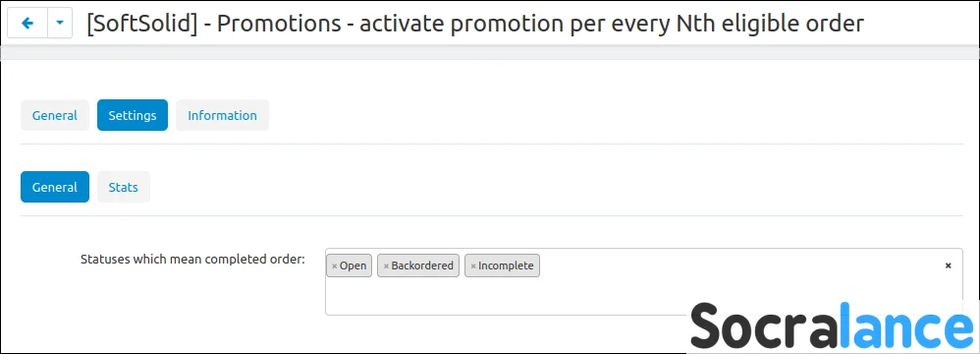Remove the Open status tag
The image size is (980, 354).
pos(335,265)
